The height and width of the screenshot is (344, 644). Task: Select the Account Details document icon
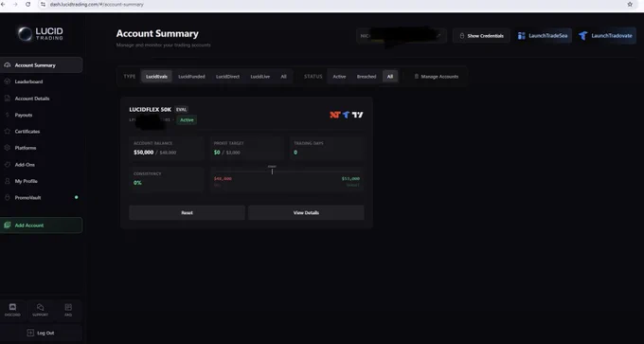point(7,99)
